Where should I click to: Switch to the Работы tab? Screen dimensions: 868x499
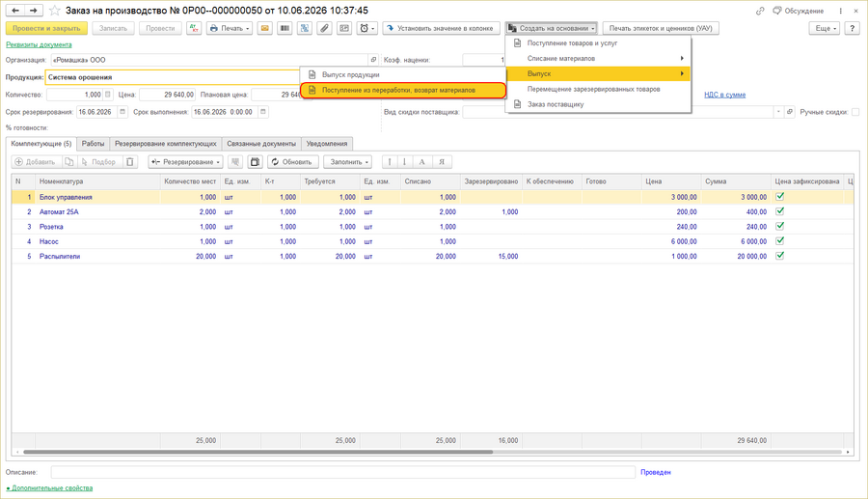(x=93, y=144)
